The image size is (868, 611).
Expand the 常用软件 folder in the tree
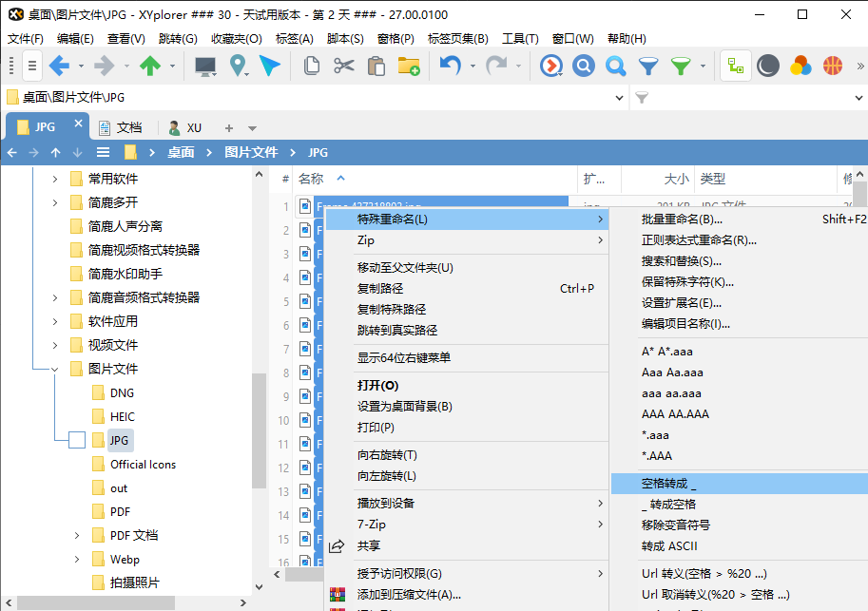(x=55, y=179)
